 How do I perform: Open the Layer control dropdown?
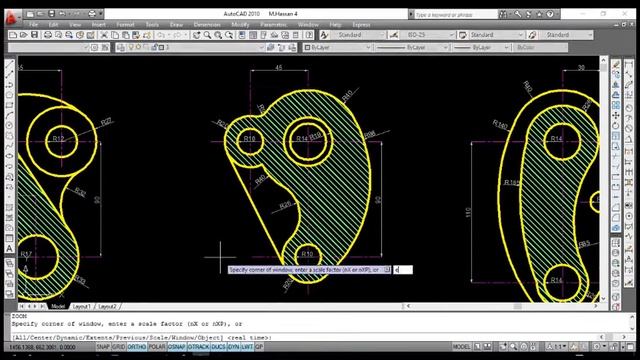point(195,47)
